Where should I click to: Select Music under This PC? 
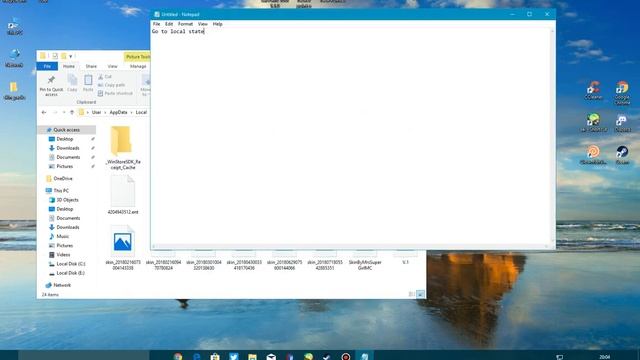[x=62, y=236]
